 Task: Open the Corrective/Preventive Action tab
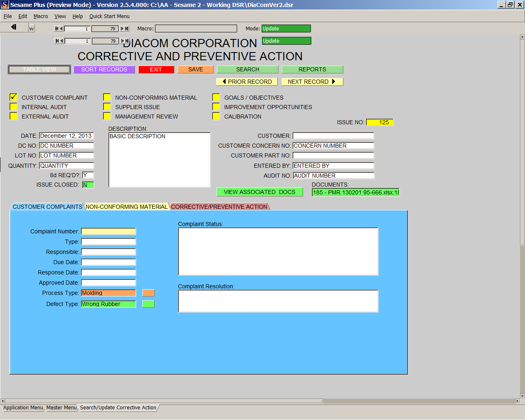click(x=219, y=207)
